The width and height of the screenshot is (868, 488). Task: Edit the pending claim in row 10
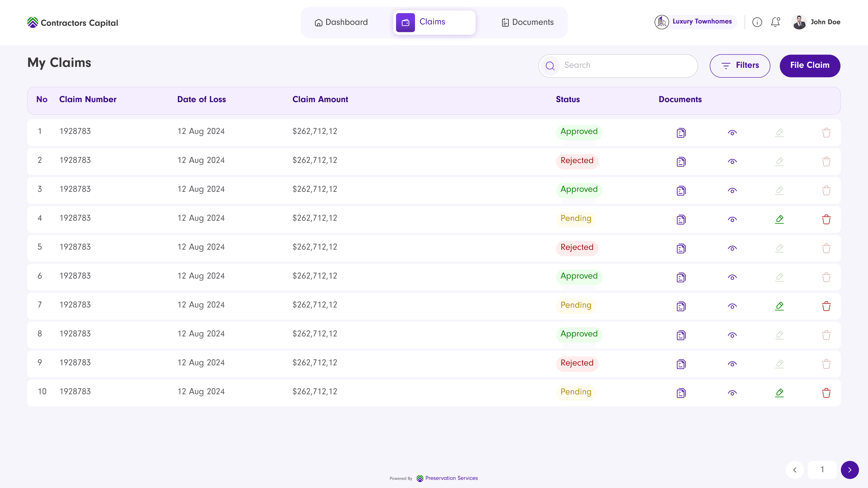[779, 393]
